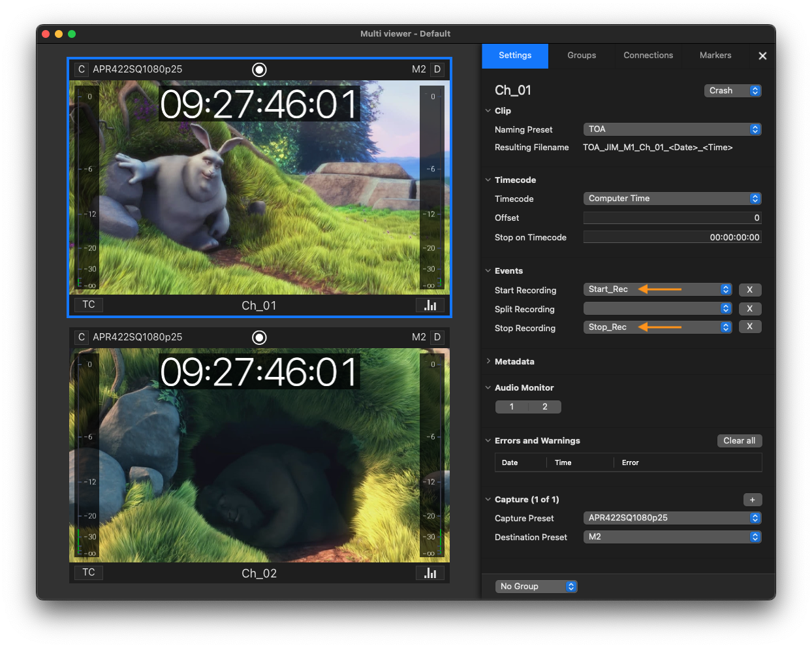812x648 pixels.
Task: Click the M2 destination label on Ch_01
Action: 419,69
